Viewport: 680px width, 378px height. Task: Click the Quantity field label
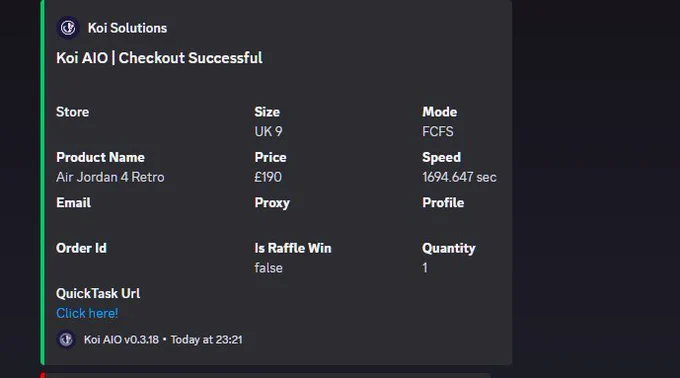[x=449, y=248]
